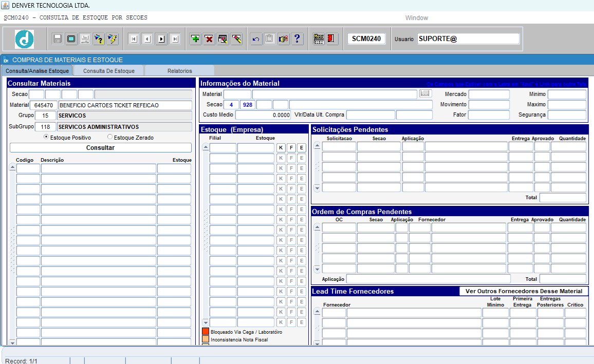Select the Estoque Positivo radio button
The height and width of the screenshot is (364, 594).
pyautogui.click(x=46, y=137)
